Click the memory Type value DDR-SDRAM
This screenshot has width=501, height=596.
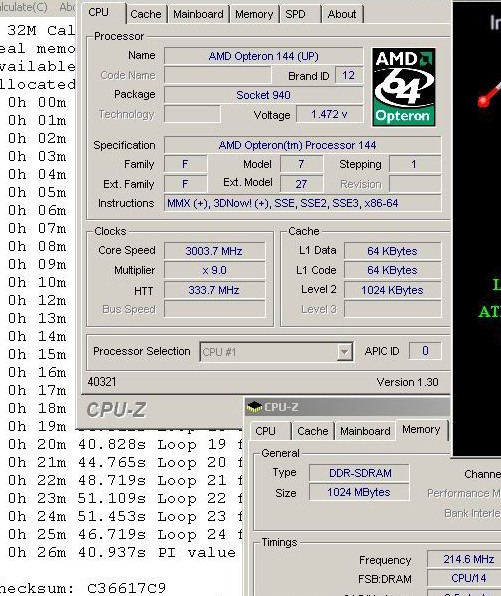360,473
